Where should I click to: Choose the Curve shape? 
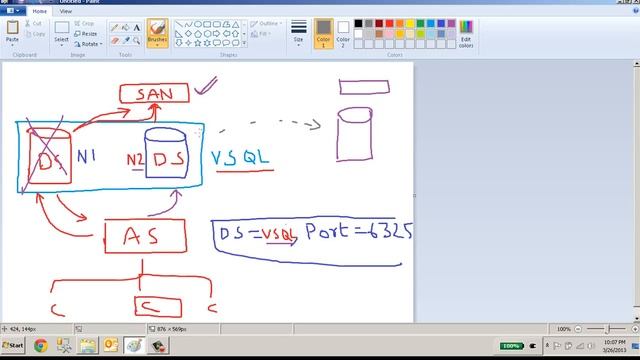[x=188, y=24]
